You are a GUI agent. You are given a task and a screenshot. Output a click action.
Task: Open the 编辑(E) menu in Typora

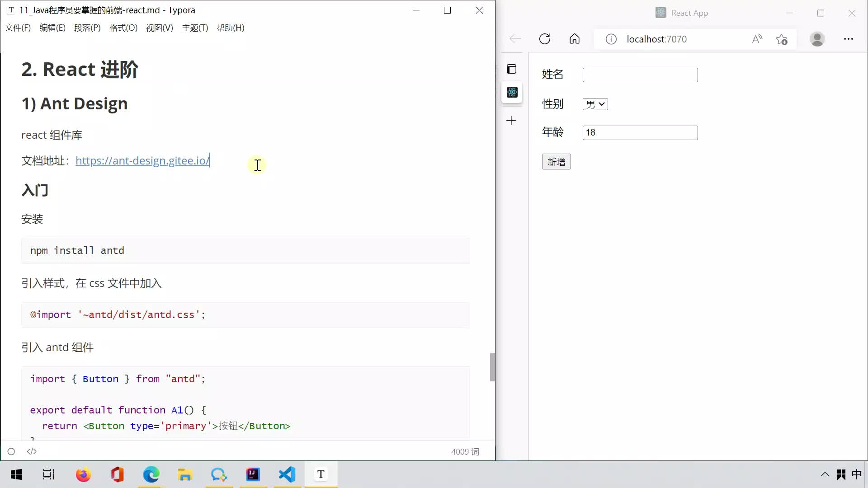tap(52, 28)
